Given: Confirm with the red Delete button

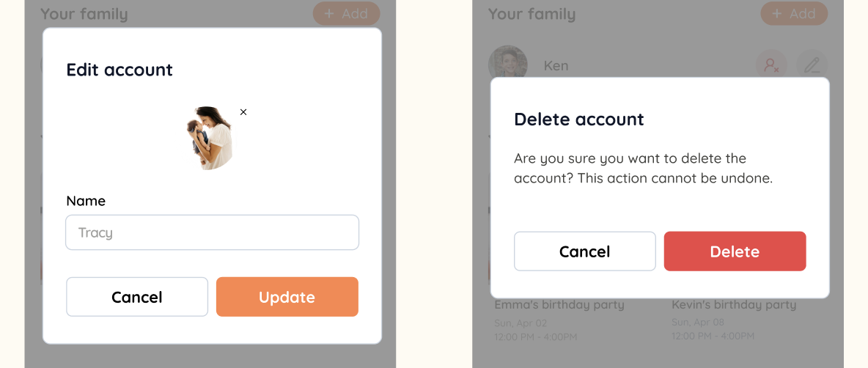Looking at the screenshot, I should [735, 251].
